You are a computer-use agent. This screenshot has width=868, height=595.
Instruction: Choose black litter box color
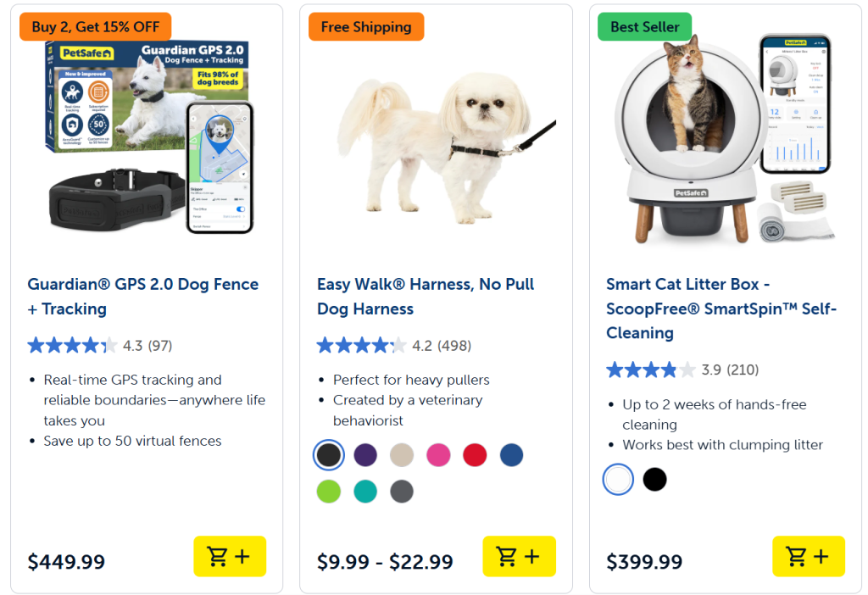pyautogui.click(x=654, y=480)
